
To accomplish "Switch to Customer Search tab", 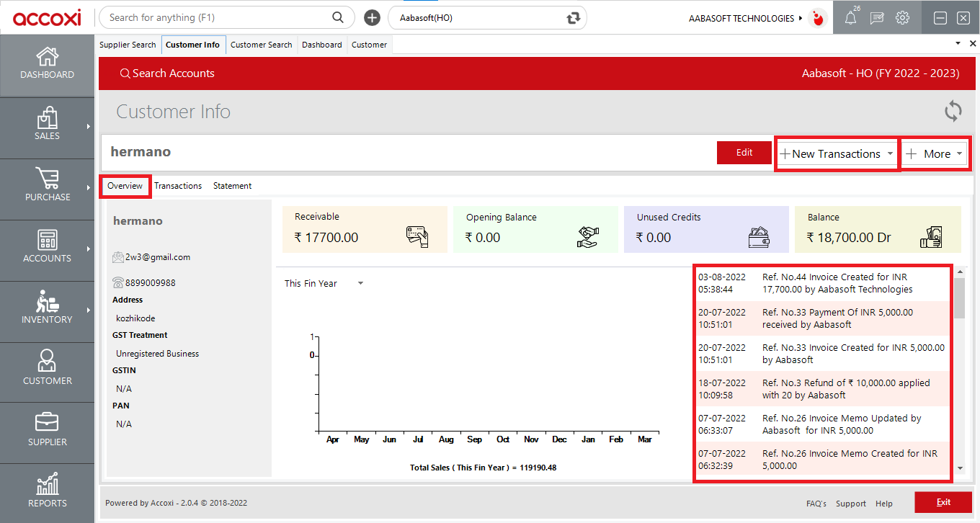I will [262, 45].
